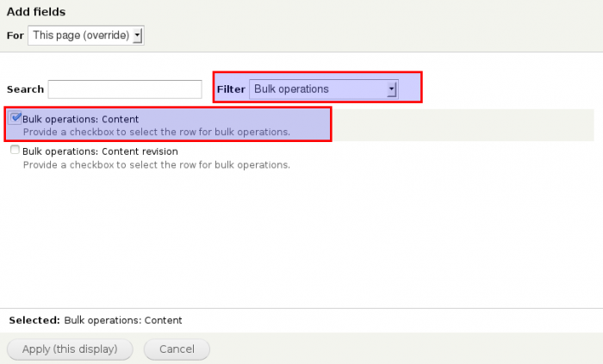Click the 'Apply (this display)' button
603x364 pixels.
(70, 349)
